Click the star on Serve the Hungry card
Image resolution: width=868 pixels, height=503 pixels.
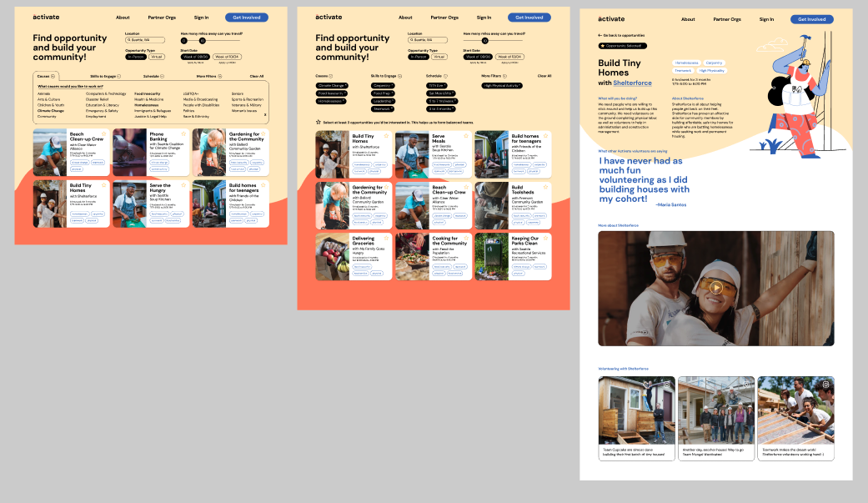click(x=183, y=185)
